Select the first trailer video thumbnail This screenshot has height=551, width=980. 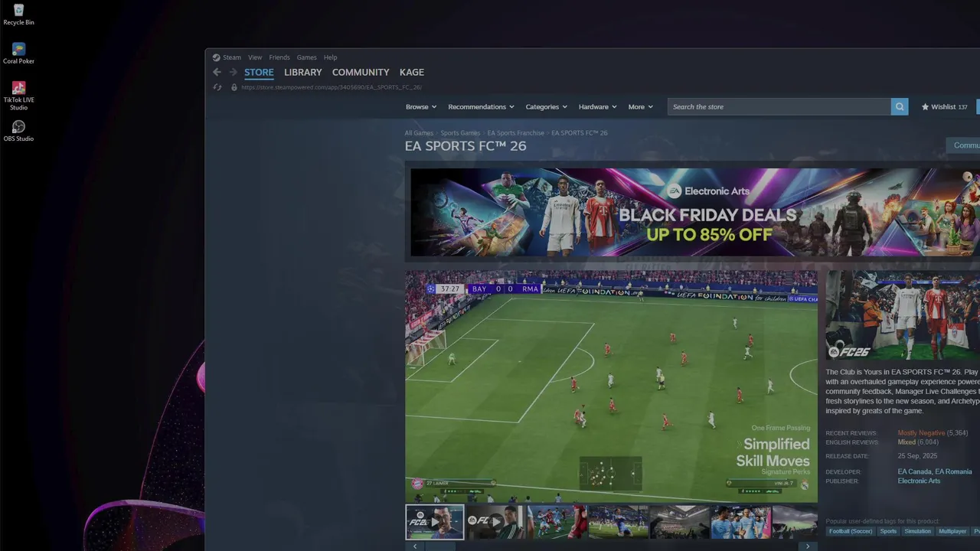(x=435, y=522)
